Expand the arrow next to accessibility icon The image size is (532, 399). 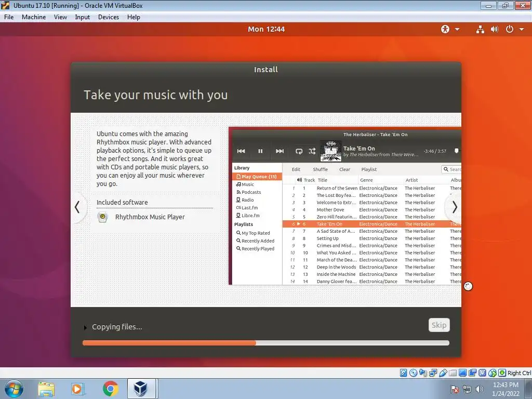[x=457, y=30]
